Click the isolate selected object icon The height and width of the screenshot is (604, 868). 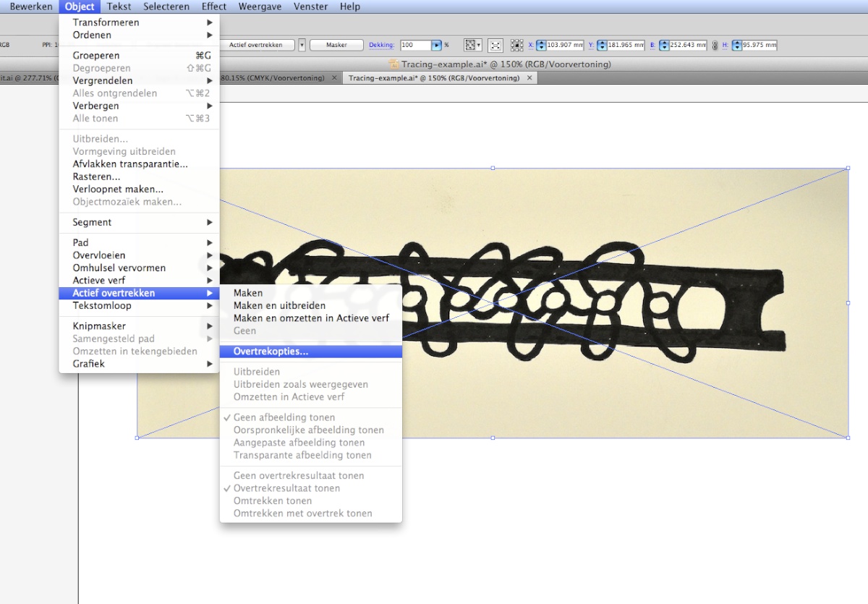pos(495,45)
